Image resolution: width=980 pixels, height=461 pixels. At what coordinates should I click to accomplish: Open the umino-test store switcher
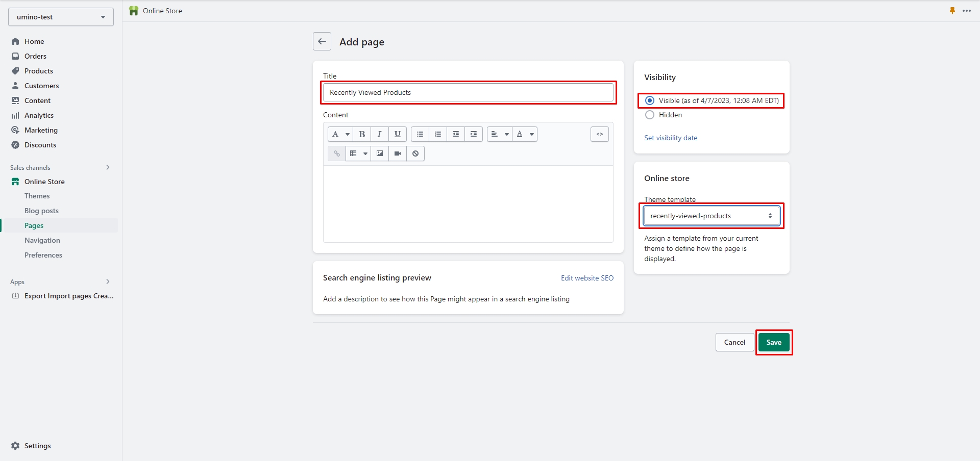[x=61, y=17]
